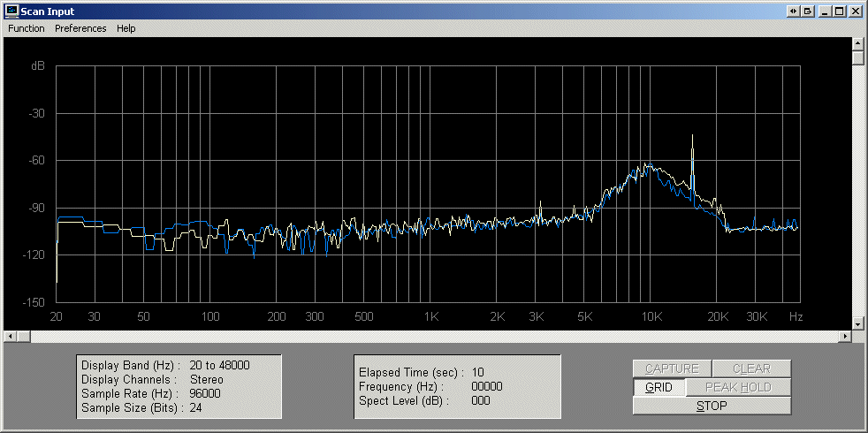
Task: Click the Sample Rate value '96000'
Action: point(205,394)
